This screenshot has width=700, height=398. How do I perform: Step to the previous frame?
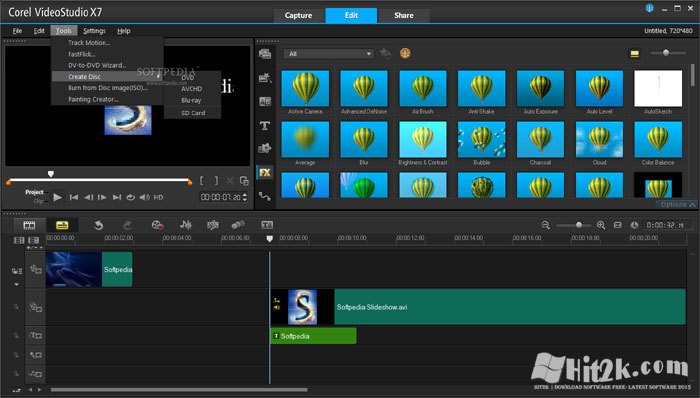click(x=88, y=197)
